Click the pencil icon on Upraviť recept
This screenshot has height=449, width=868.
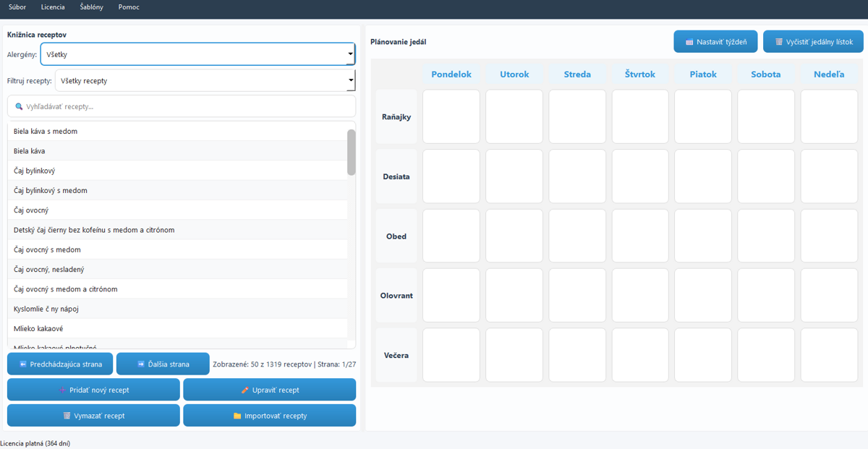(244, 390)
